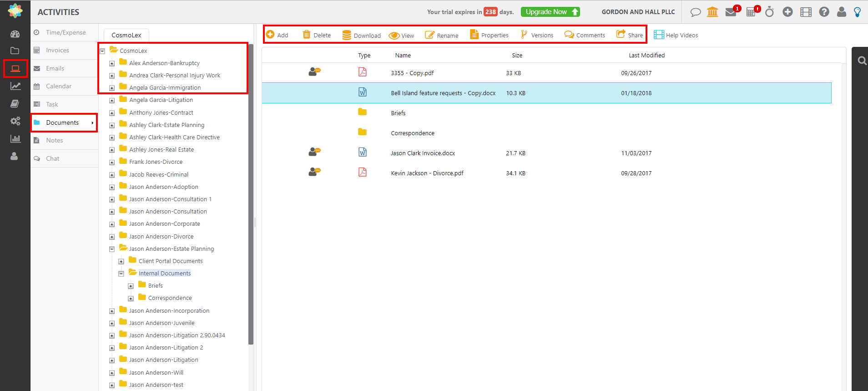Collapse Internal Documents folder
The image size is (868, 391).
[x=121, y=274]
